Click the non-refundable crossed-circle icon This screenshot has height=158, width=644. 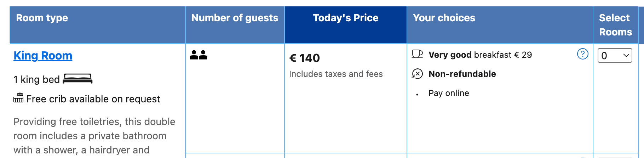pyautogui.click(x=418, y=74)
